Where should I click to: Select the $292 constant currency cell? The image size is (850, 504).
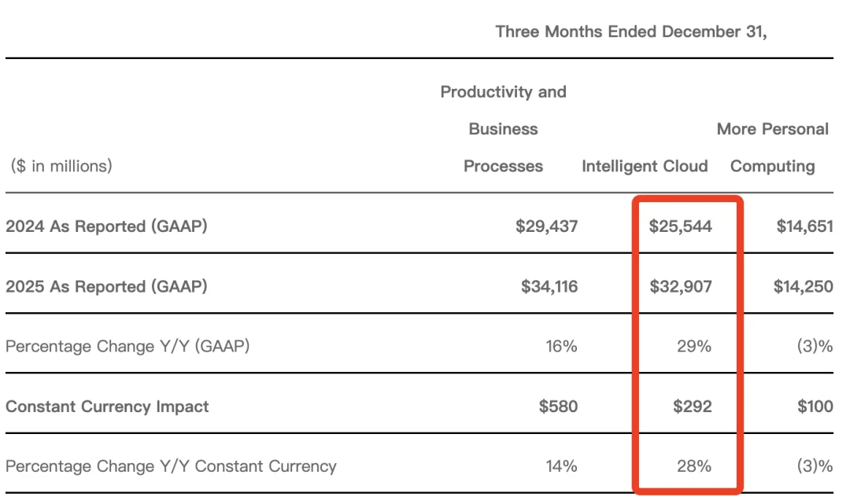692,407
